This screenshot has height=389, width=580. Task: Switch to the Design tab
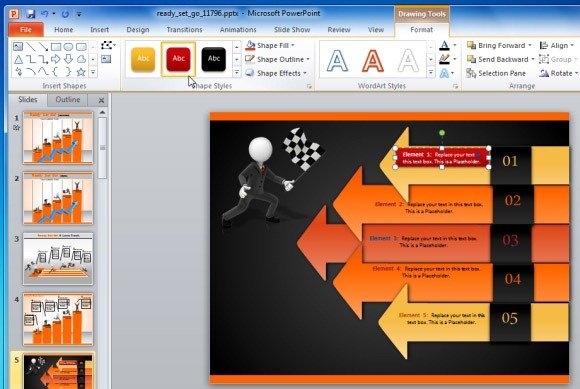pos(138,30)
